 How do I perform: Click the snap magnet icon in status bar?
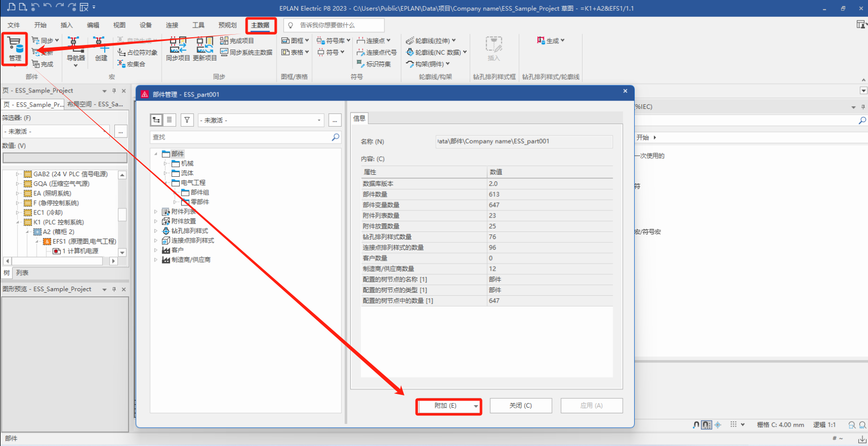coord(696,425)
